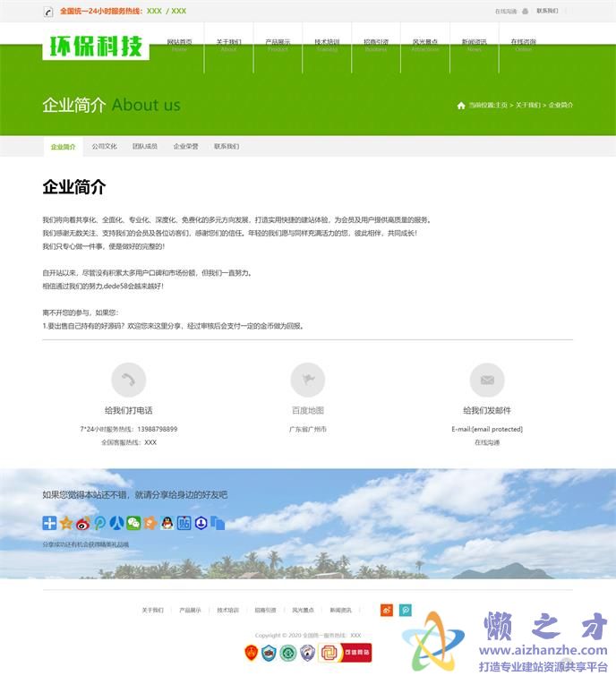Click 在线沟通 under the email section
Image resolution: width=616 pixels, height=676 pixels.
click(487, 443)
